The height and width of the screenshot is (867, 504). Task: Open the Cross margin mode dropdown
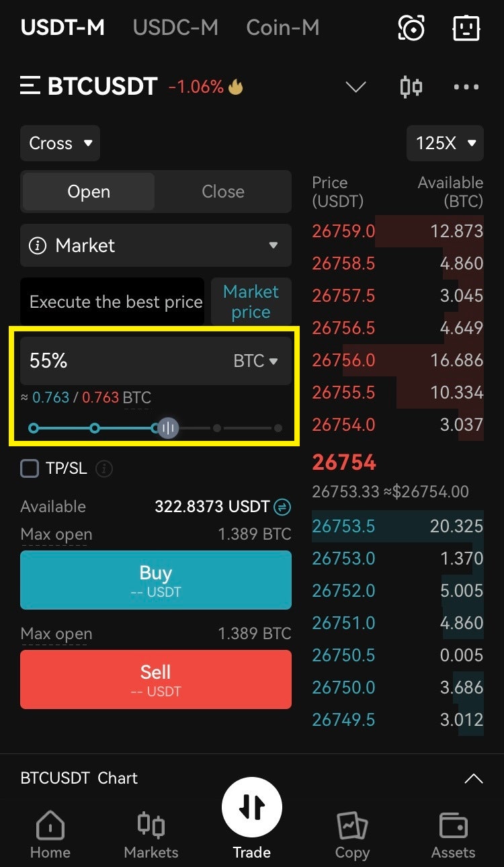point(60,143)
